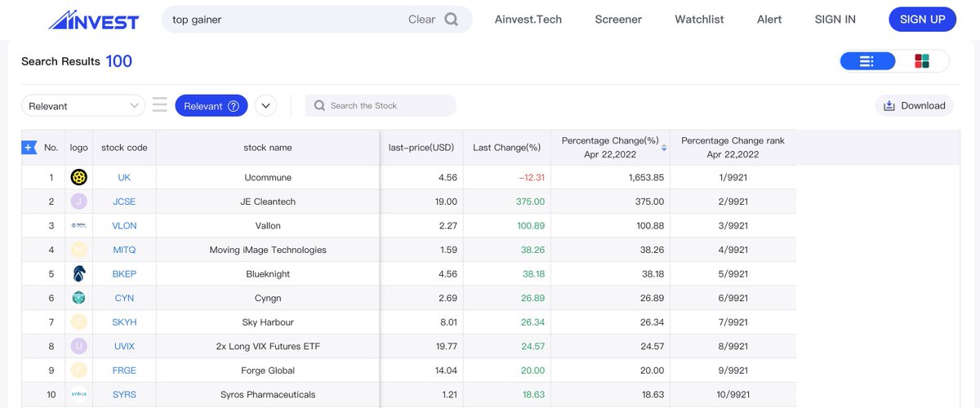This screenshot has width=980, height=408.
Task: Click the Blueknight stock name
Action: 268,274
